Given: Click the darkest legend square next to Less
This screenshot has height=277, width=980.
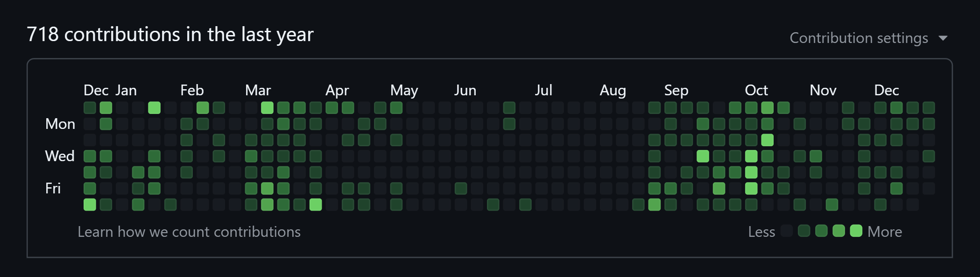Looking at the screenshot, I should point(786,231).
